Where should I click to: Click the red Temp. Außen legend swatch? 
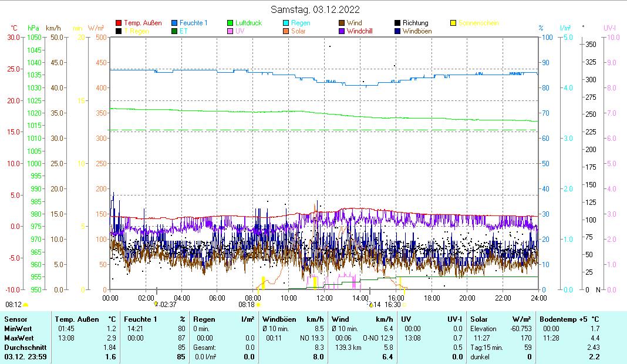(119, 23)
